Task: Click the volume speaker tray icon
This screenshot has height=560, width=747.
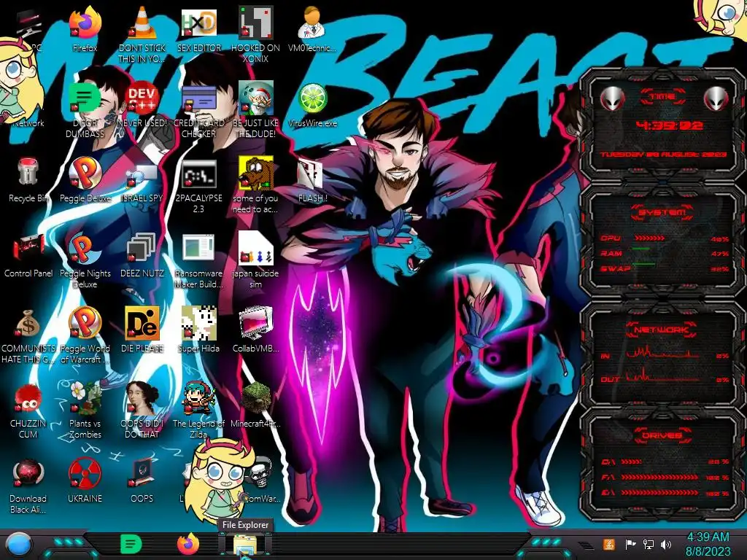Action: (x=666, y=544)
